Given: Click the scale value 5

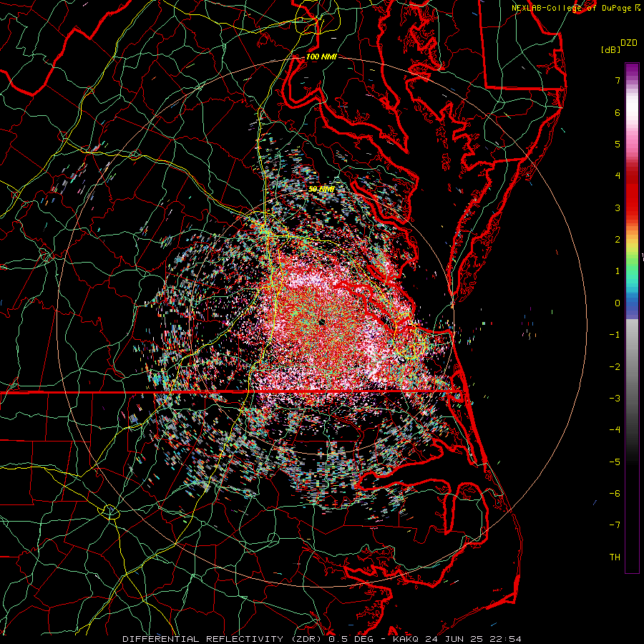Looking at the screenshot, I should point(618,144).
